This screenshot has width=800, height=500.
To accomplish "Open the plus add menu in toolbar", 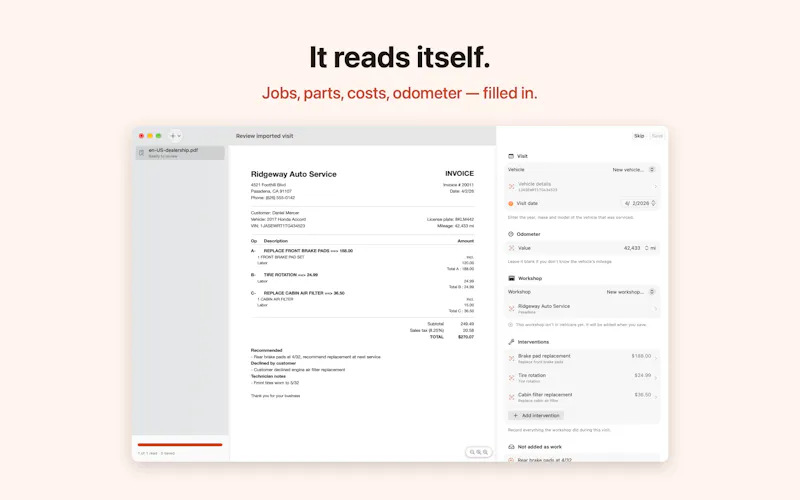I will [175, 136].
